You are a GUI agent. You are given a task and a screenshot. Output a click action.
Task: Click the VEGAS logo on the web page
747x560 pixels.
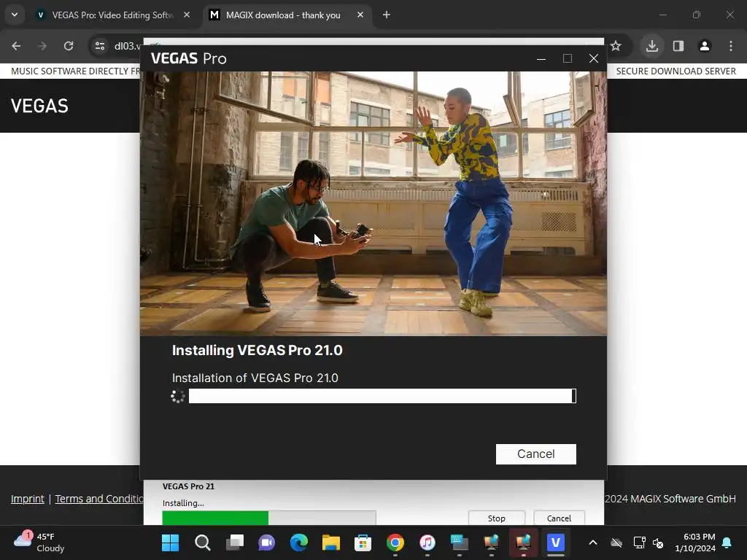(x=39, y=106)
